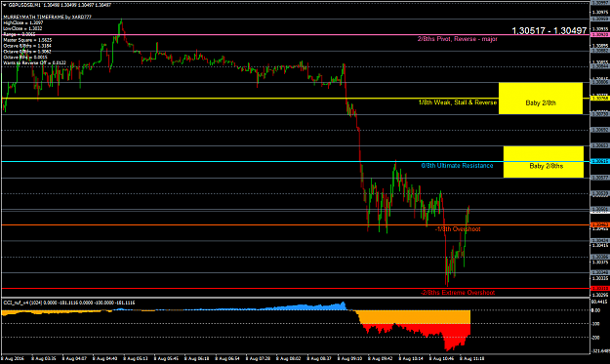Image resolution: width=610 pixels, height=364 pixels.
Task: Select the '-1/8th Overshoot' label
Action: point(458,229)
